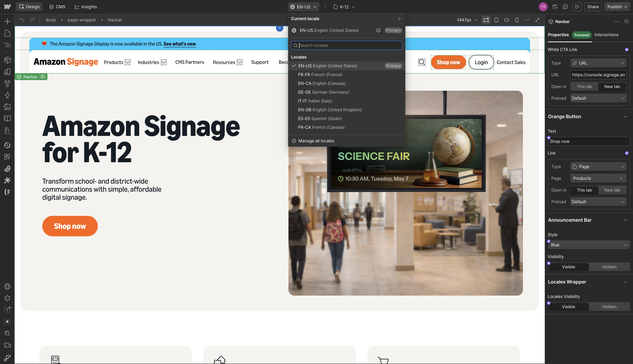Set Locales Visibility to Hidden
The width and height of the screenshot is (633, 364).
tap(609, 307)
